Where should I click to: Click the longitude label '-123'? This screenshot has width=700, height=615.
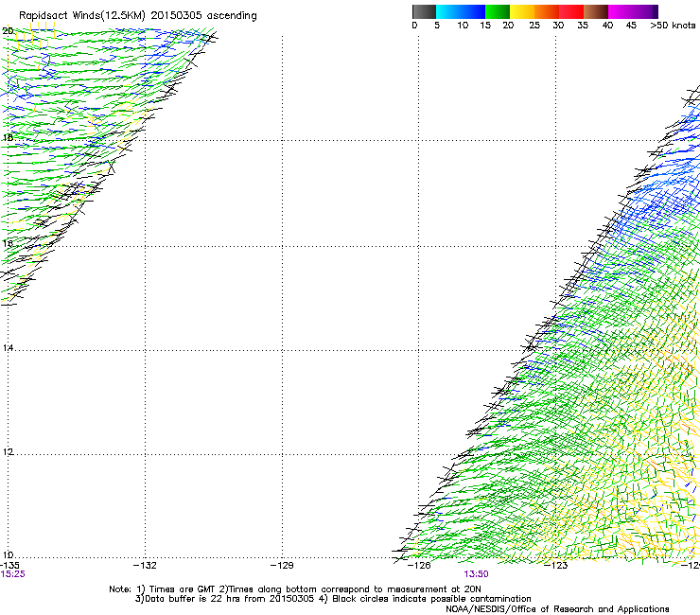[x=556, y=566]
